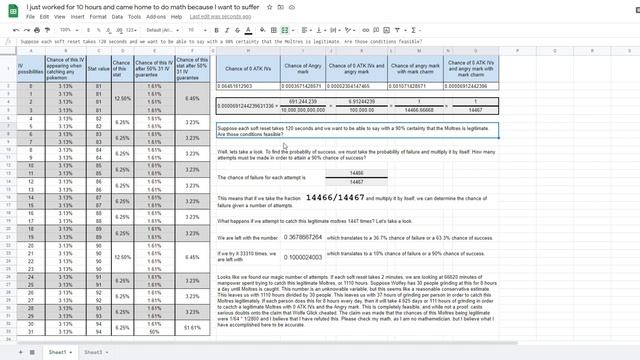The height and width of the screenshot is (360, 640).
Task: Format as currency button
Action: pyautogui.click(x=88, y=30)
